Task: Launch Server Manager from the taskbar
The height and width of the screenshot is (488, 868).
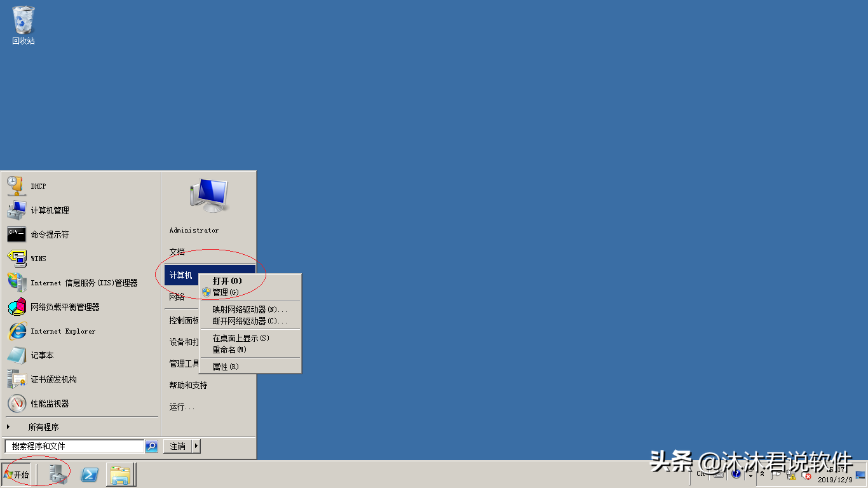Action: [x=57, y=474]
